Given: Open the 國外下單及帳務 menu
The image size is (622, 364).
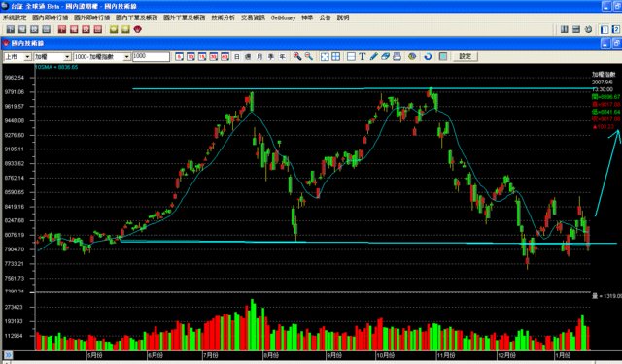Looking at the screenshot, I should point(184,17).
